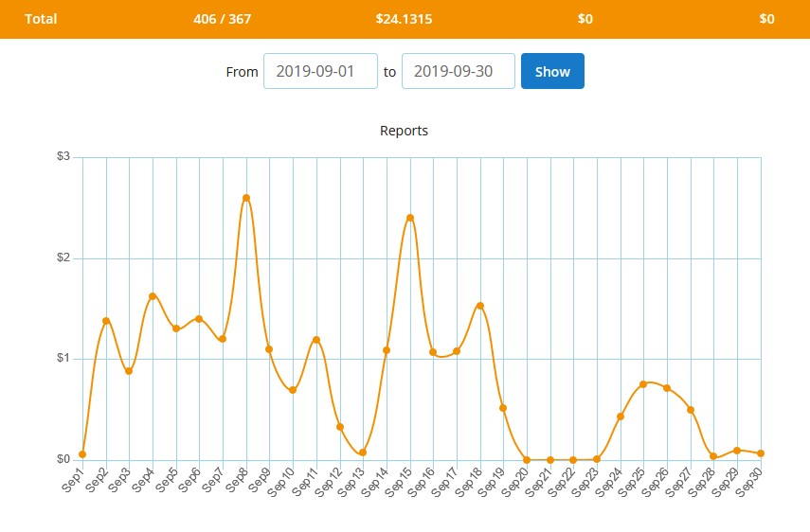Click the to date field 2019-09-30

tap(459, 71)
